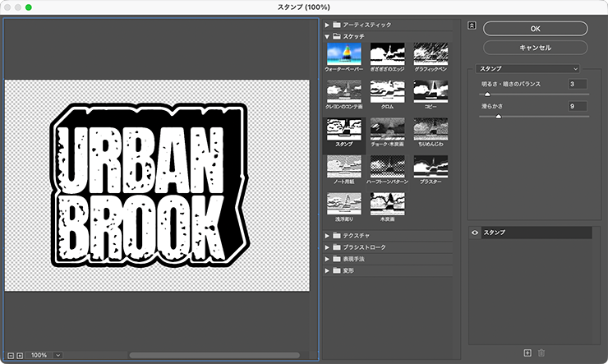Viewport: 608px width, 364px height.
Task: Click the new effect layer icon
Action: pyautogui.click(x=527, y=353)
